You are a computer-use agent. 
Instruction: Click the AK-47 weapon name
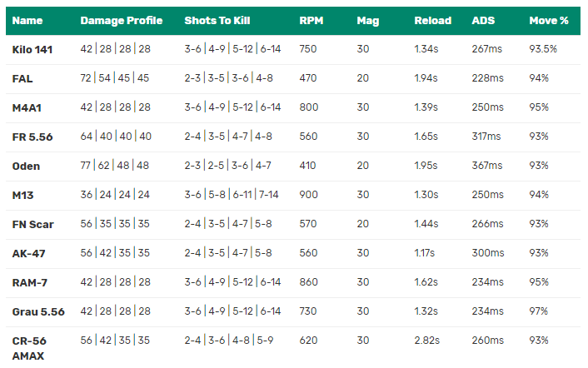[28, 254]
